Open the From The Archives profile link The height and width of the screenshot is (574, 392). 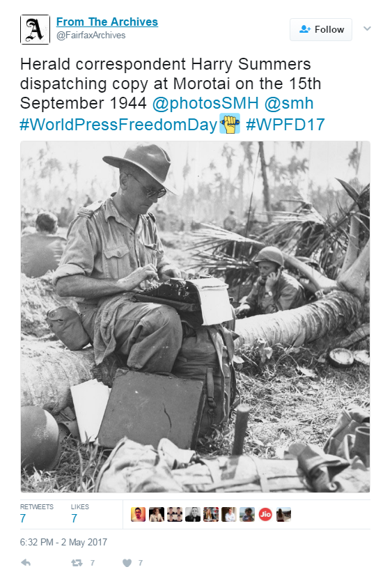[107, 22]
